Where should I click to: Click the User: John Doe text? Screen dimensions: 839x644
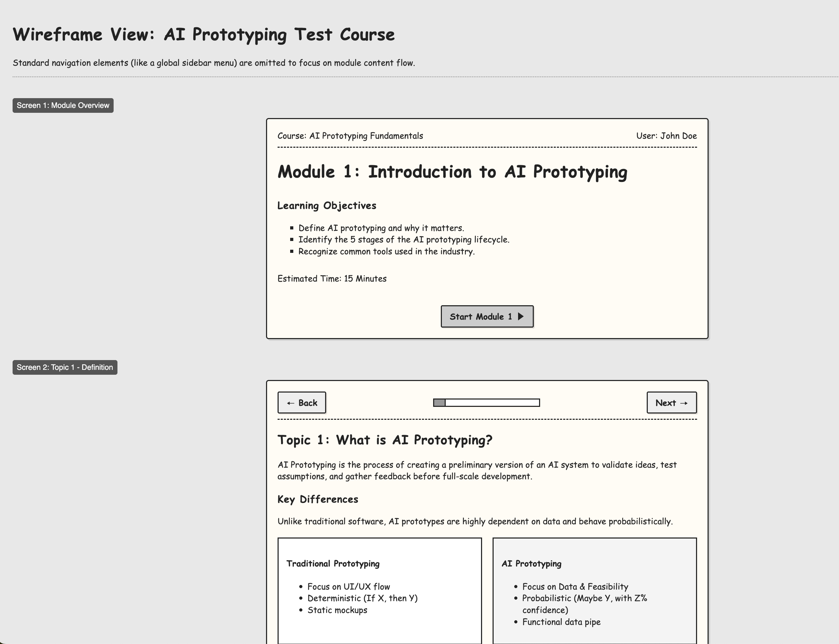[666, 136]
